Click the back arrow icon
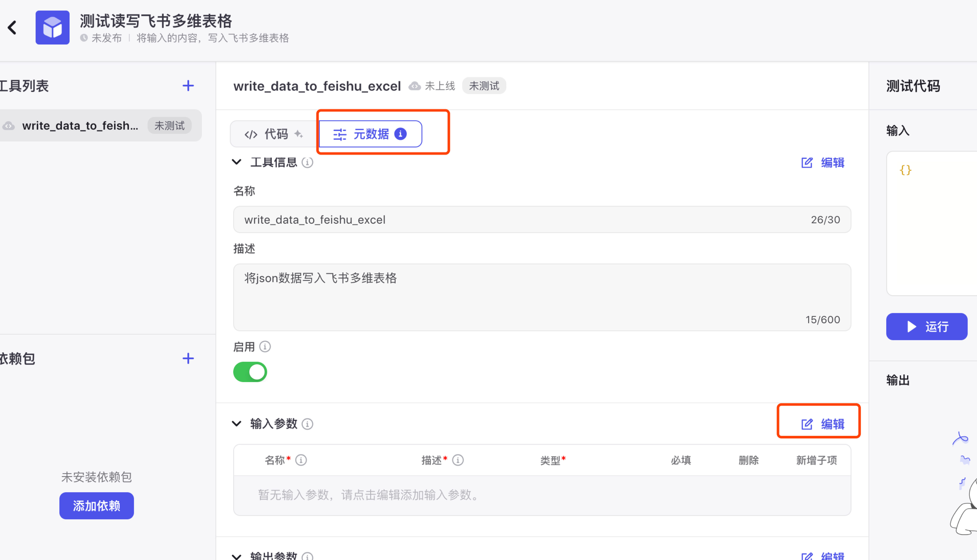This screenshot has height=560, width=977. pyautogui.click(x=12, y=28)
